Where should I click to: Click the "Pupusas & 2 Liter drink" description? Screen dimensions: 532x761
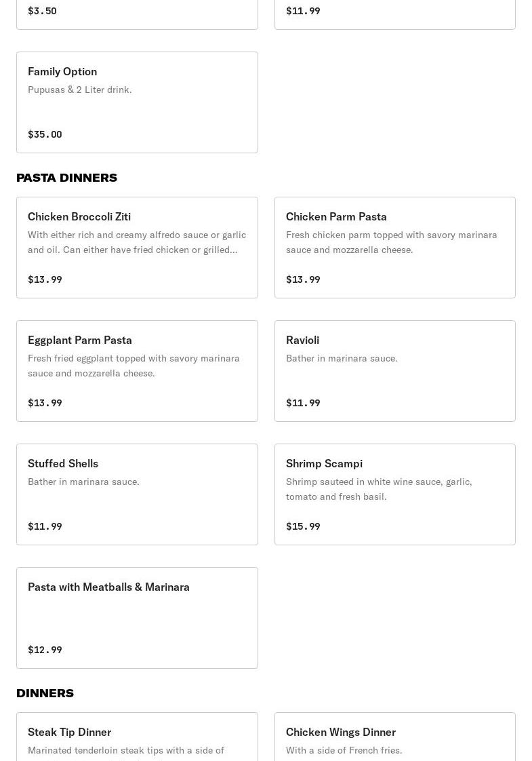coord(80,90)
